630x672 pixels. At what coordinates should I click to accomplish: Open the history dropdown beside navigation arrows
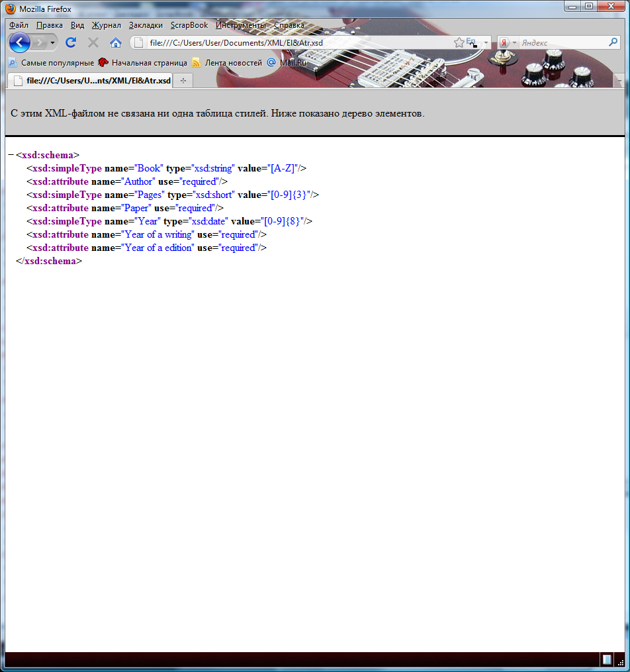[x=53, y=43]
